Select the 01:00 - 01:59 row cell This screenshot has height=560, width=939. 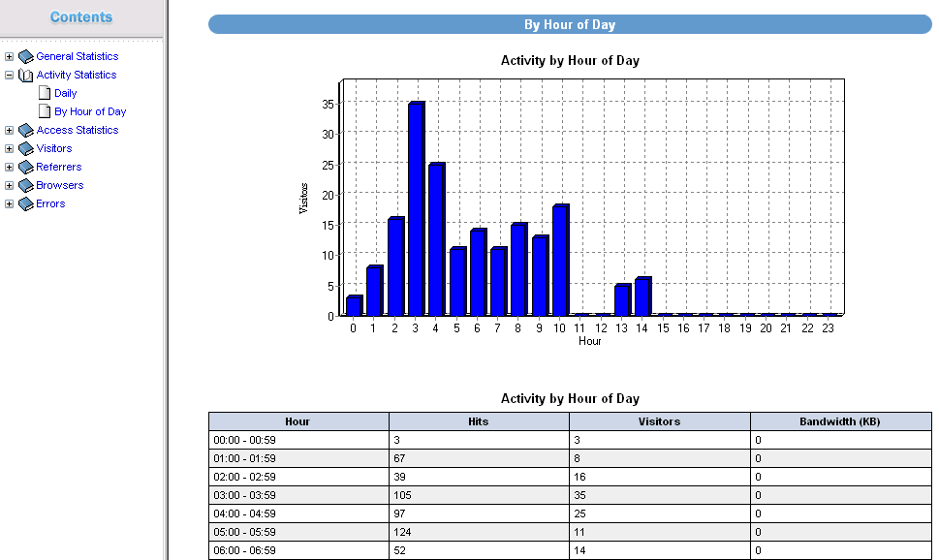298,459
